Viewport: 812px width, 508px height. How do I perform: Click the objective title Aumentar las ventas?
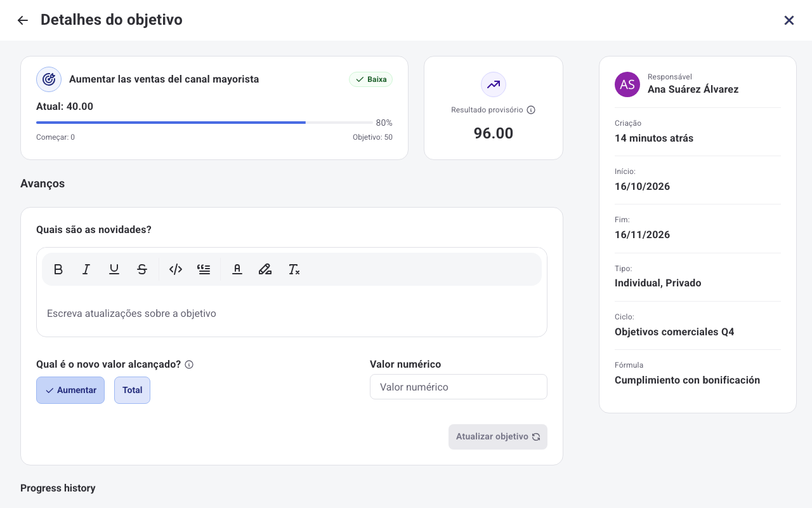(164, 79)
